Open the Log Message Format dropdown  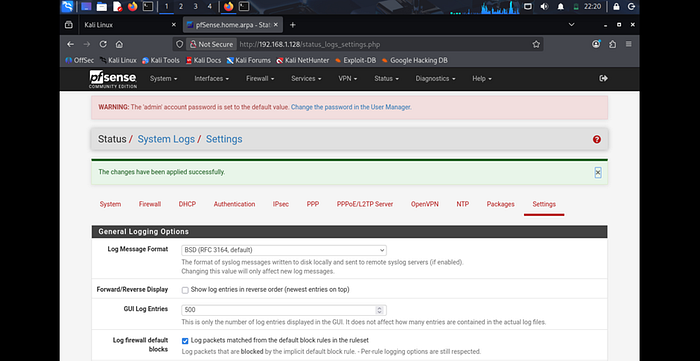pyautogui.click(x=284, y=250)
